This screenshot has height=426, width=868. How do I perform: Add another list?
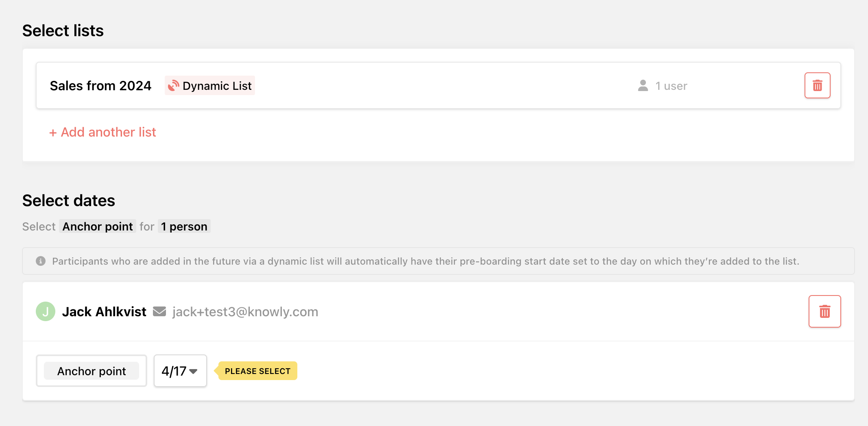(103, 132)
